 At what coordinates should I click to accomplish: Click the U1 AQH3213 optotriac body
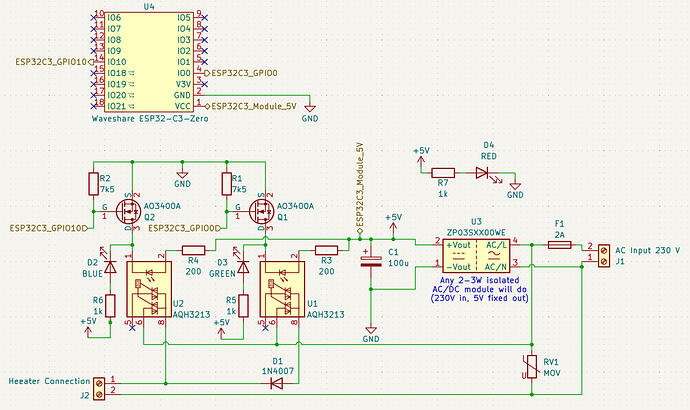(282, 289)
